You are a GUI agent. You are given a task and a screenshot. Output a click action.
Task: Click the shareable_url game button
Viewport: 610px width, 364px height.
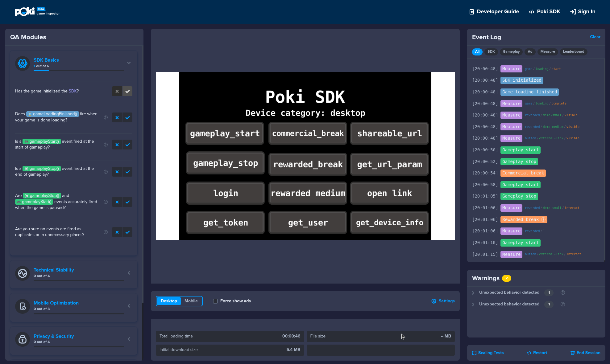[390, 133]
